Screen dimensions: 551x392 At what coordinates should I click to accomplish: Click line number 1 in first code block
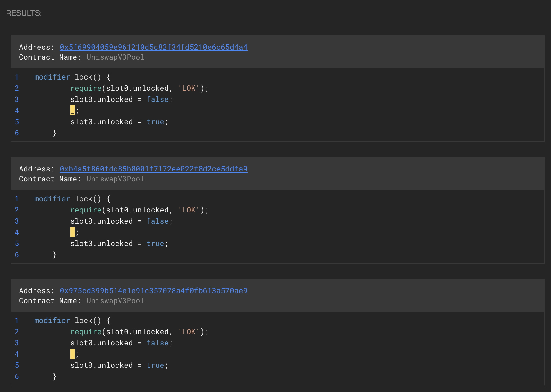(x=17, y=77)
